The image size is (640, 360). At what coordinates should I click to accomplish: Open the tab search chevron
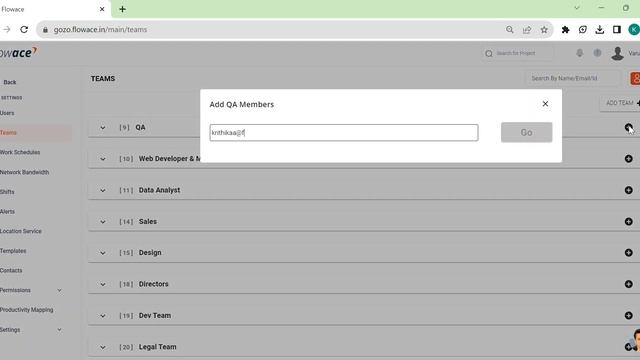(x=577, y=8)
